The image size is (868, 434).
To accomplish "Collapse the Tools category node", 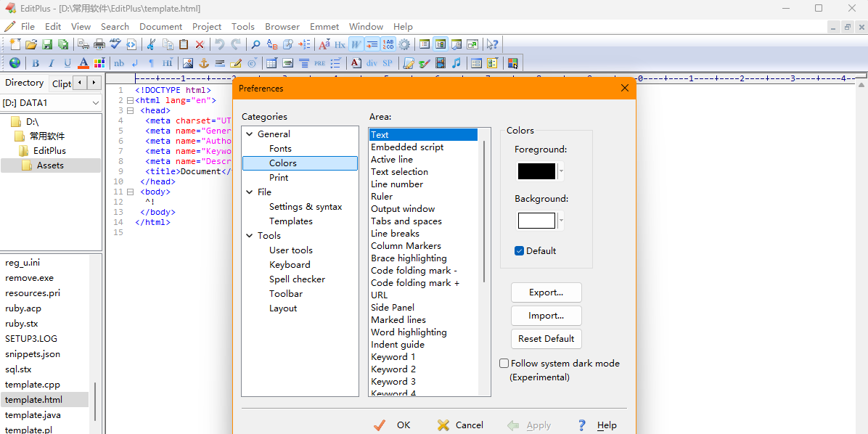I will click(x=249, y=236).
